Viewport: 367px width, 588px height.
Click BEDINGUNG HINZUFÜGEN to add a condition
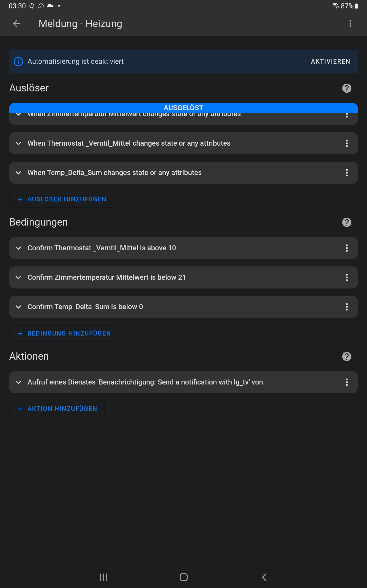coord(64,333)
